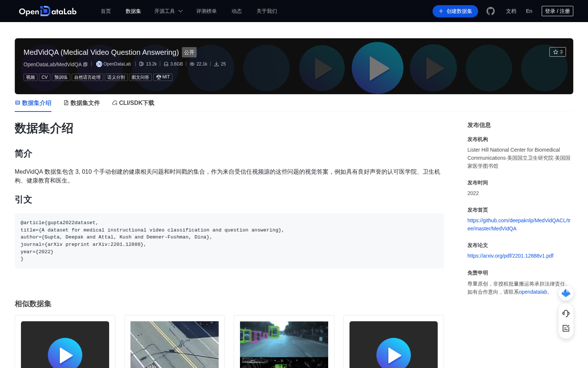
Task: Select OpenDataLab/MedVidQA path text
Action: [x=53, y=64]
